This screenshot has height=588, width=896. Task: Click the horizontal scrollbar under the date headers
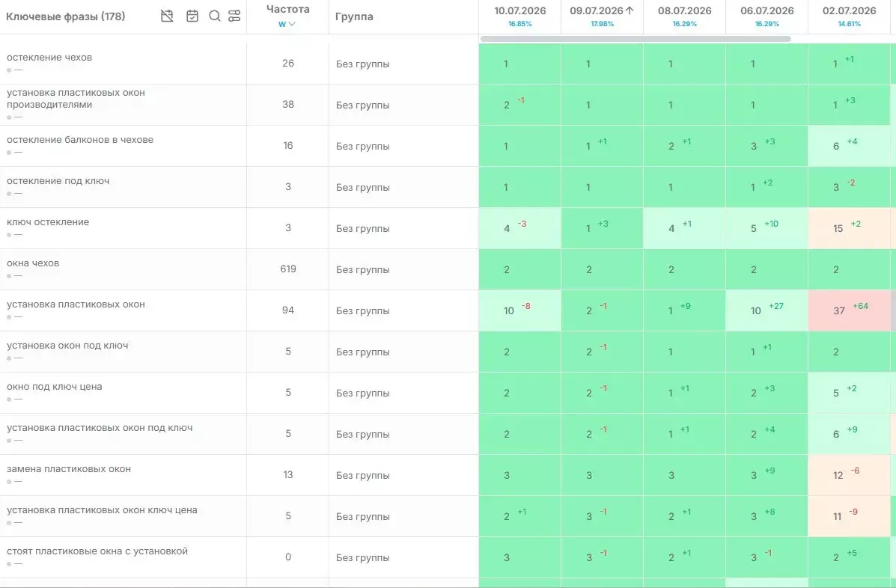(636, 39)
